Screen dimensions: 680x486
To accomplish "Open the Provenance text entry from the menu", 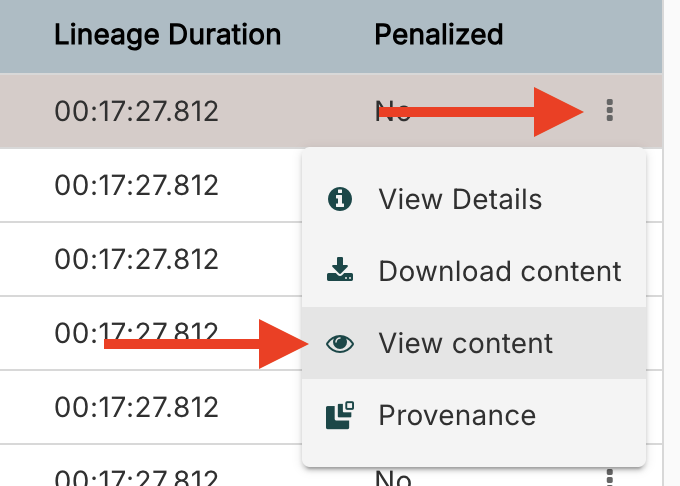I will [457, 415].
